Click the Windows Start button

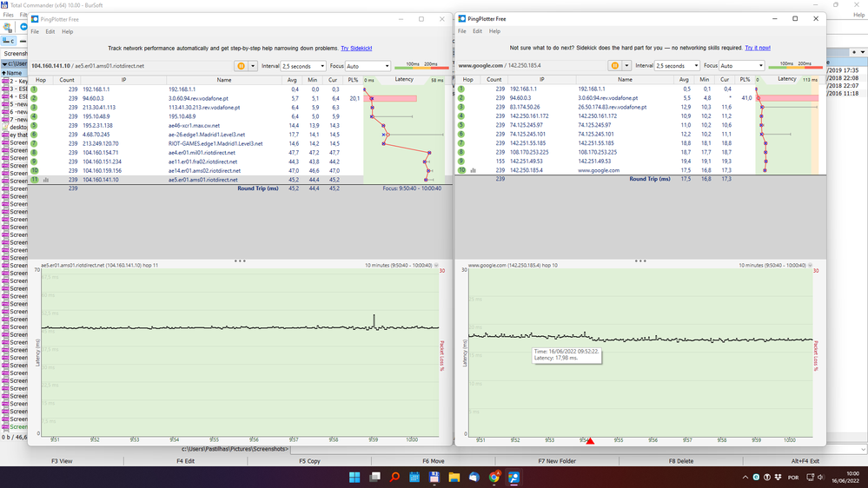[x=354, y=478]
